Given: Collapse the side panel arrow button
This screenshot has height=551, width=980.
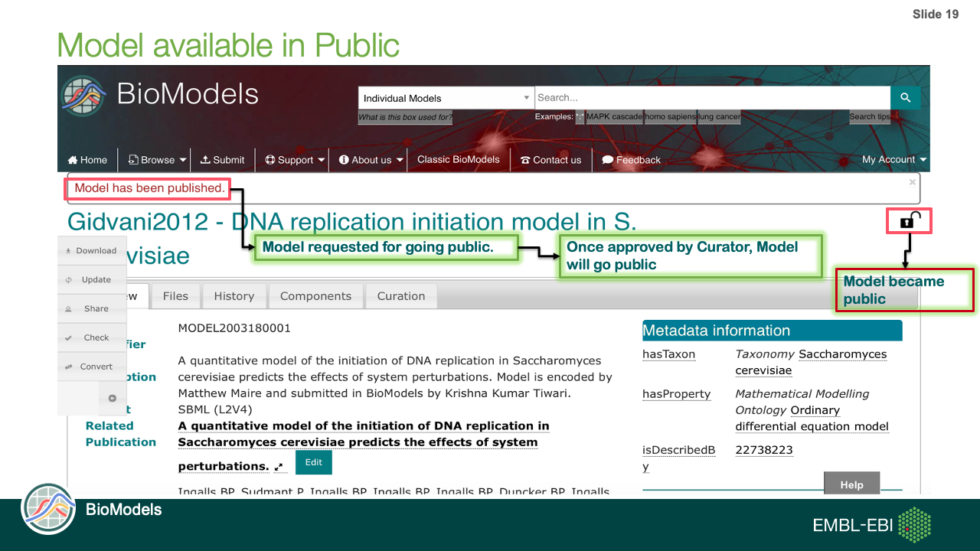Looking at the screenshot, I should click(112, 398).
